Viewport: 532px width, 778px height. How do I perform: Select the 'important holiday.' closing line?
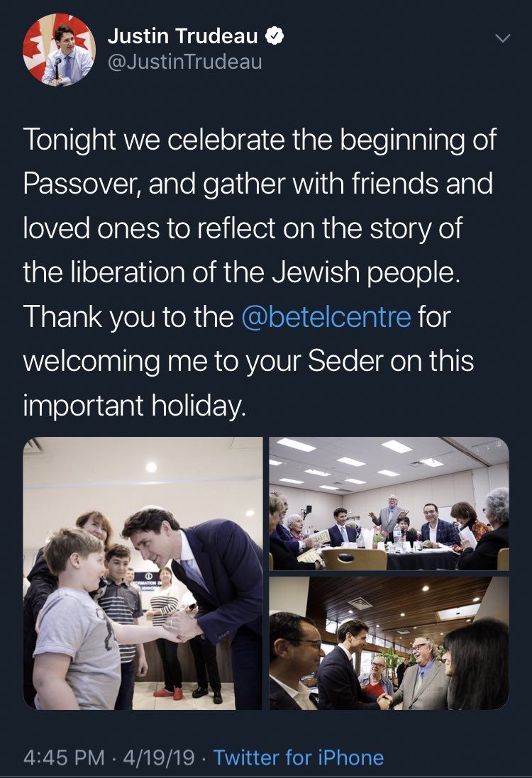[x=134, y=406]
